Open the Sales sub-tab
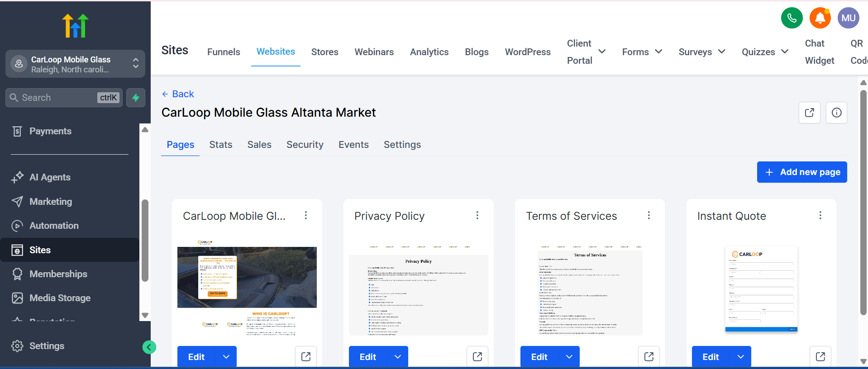The image size is (868, 369). coord(259,145)
